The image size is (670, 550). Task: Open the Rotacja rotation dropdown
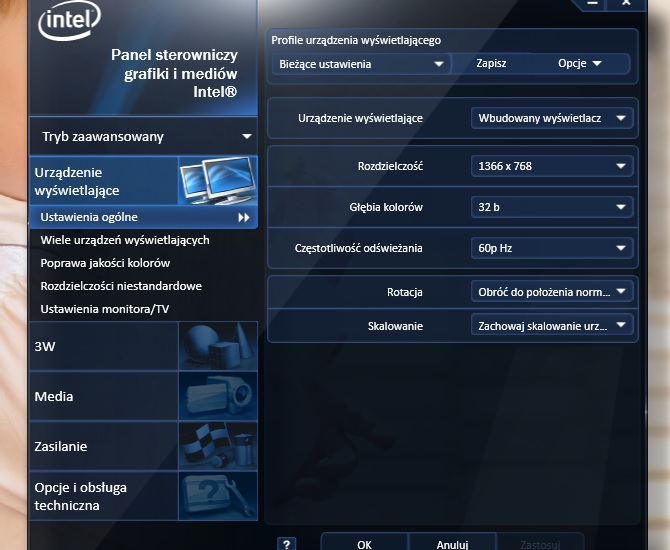coord(552,292)
